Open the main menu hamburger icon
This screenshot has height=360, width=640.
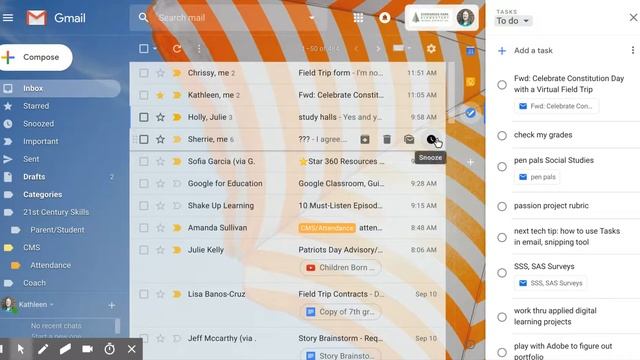(8, 18)
